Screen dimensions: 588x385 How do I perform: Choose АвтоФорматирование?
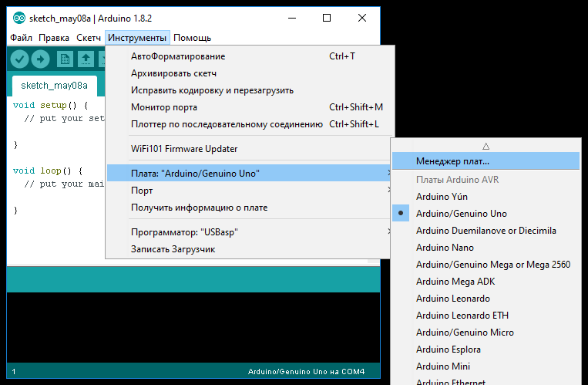(x=249, y=56)
